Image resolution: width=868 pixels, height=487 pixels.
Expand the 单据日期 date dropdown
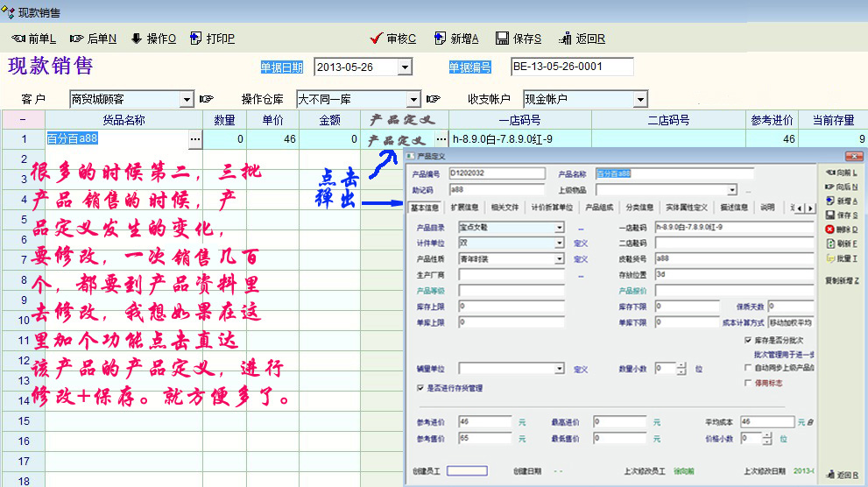[405, 67]
